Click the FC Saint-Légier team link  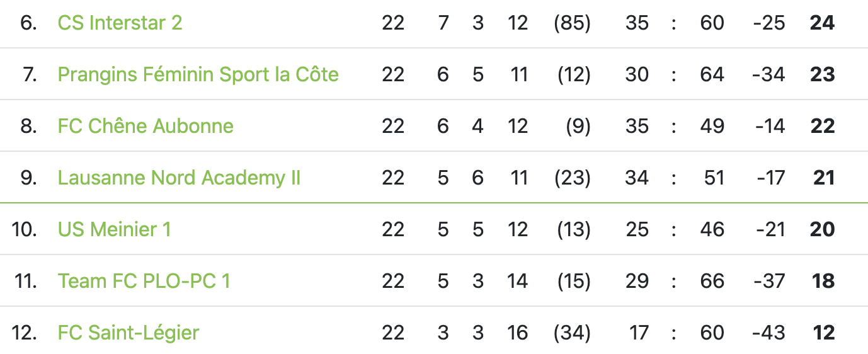(128, 333)
